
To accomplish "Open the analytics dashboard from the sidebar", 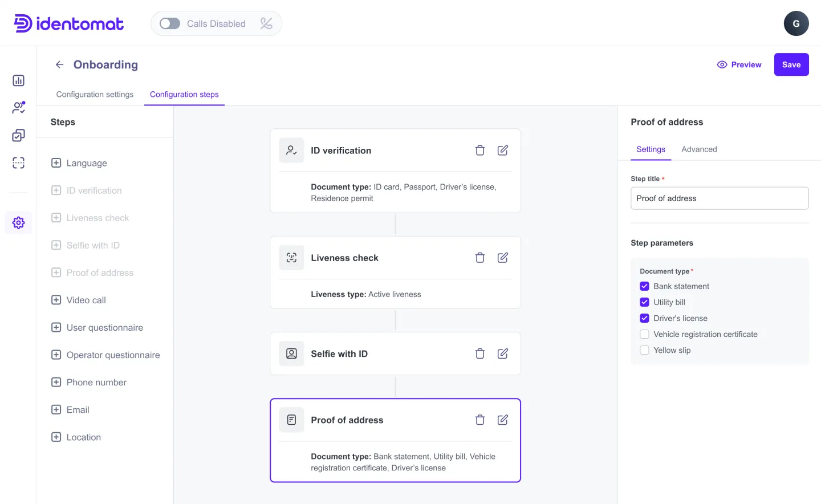I will click(18, 80).
